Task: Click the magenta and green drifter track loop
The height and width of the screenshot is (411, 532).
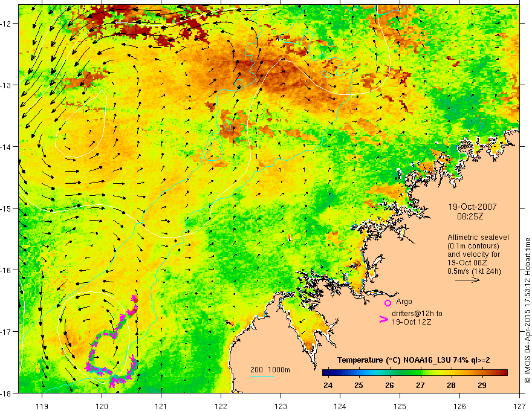Action: (112, 343)
